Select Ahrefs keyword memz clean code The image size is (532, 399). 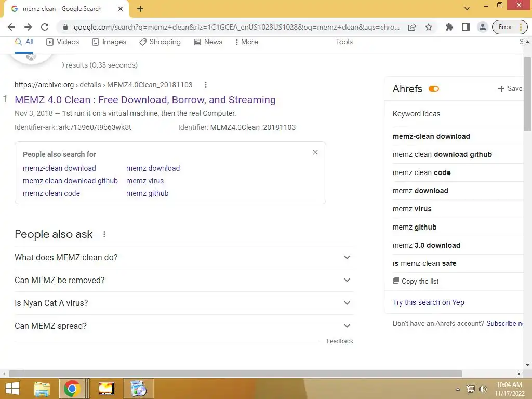[422, 172]
